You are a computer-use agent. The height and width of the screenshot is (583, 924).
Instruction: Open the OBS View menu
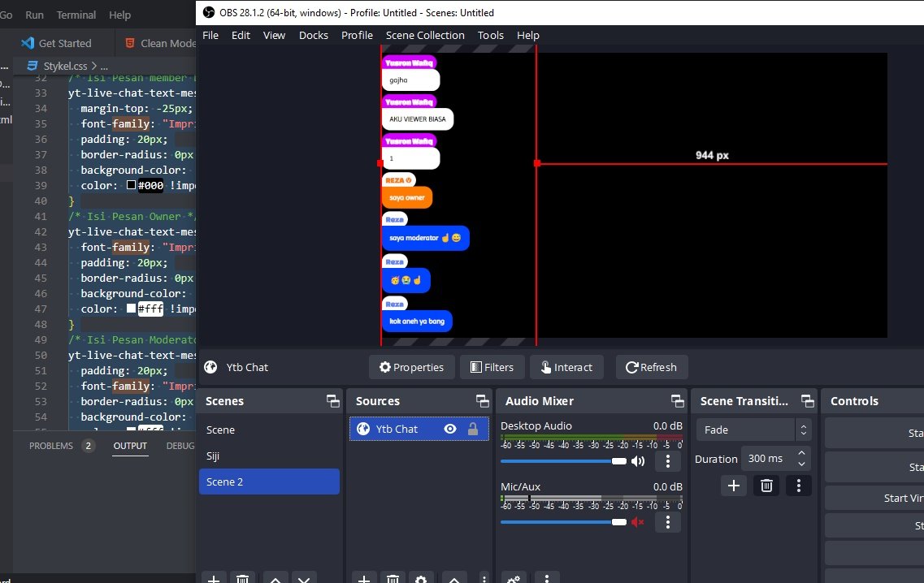(274, 36)
